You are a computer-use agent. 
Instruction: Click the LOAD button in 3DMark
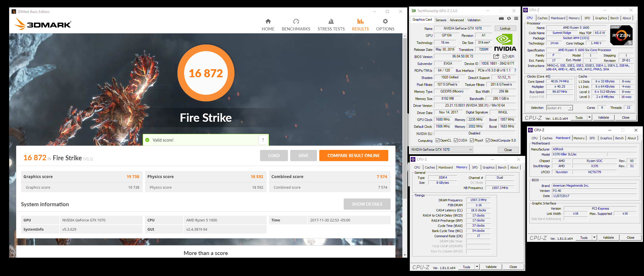274,156
